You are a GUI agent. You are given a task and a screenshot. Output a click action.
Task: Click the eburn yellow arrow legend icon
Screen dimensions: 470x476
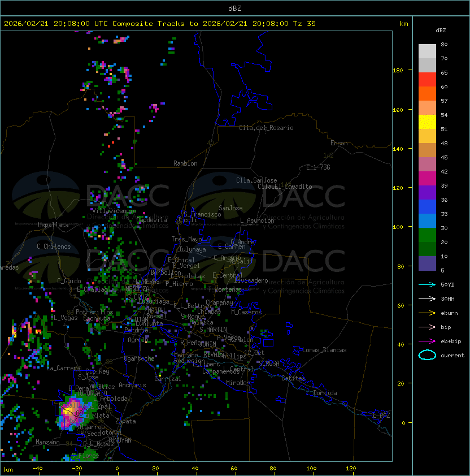point(427,313)
